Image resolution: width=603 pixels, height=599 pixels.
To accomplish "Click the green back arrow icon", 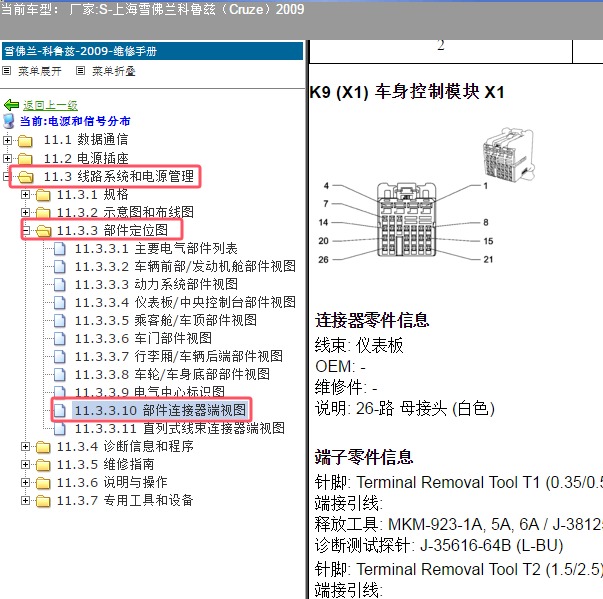I will (11, 105).
